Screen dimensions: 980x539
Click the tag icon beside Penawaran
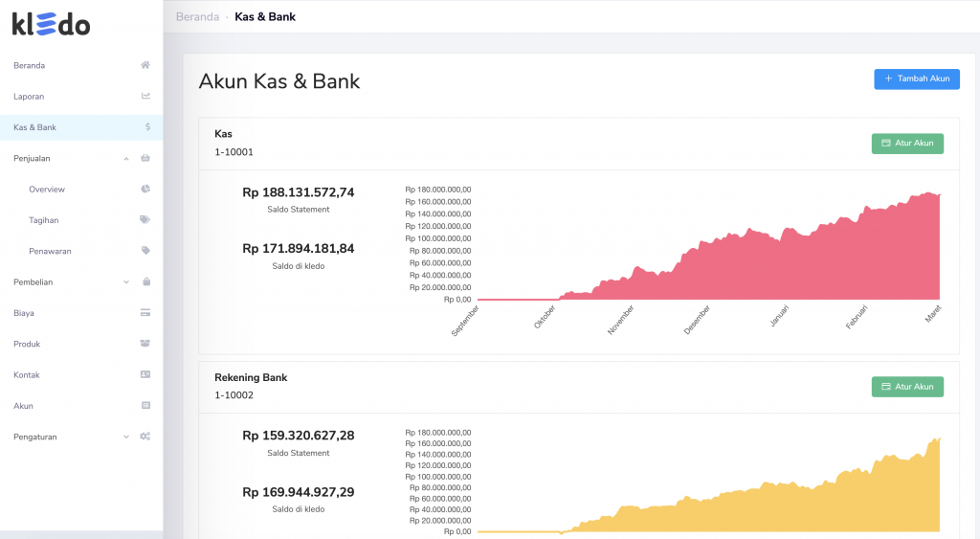tap(145, 251)
